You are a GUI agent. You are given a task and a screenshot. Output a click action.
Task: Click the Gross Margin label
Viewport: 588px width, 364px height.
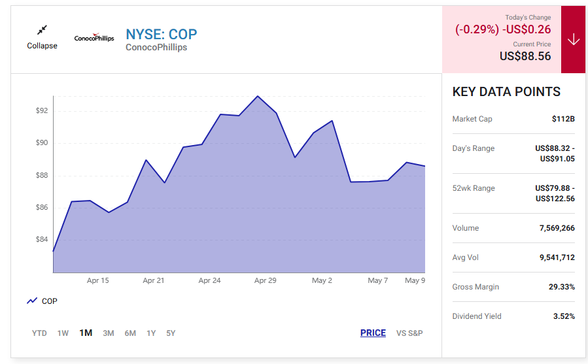click(476, 287)
